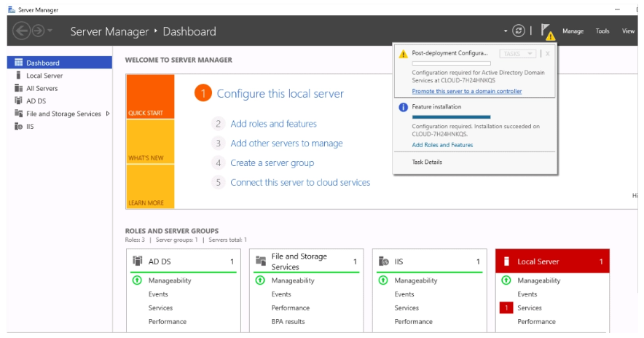644x338 pixels.
Task: Open the navigation history dropdown arrow
Action: tap(50, 31)
